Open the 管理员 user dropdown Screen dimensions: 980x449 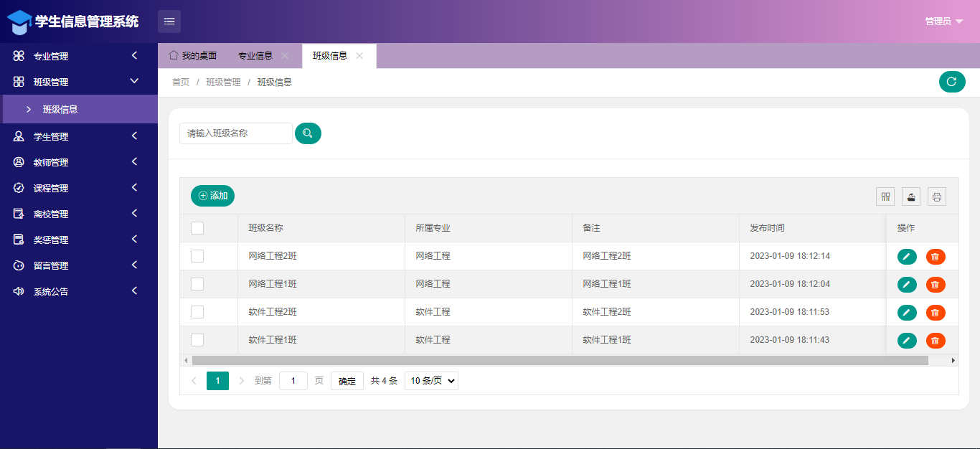(943, 22)
